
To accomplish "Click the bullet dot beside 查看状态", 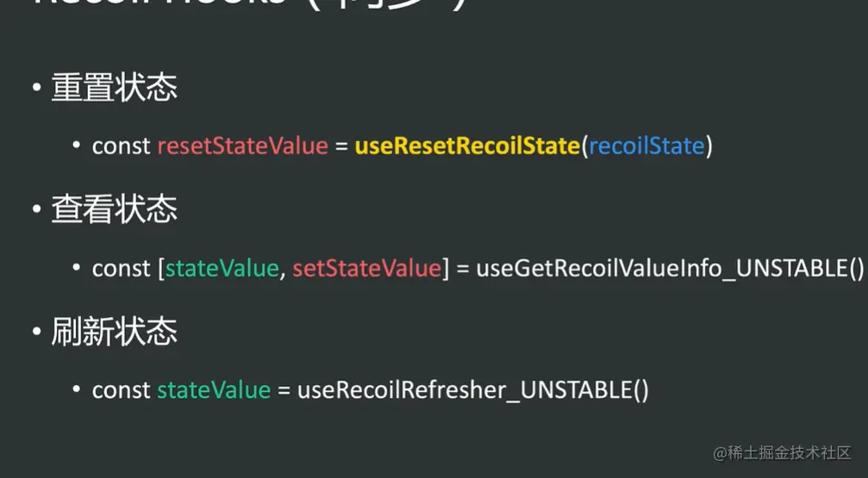I will pos(35,211).
